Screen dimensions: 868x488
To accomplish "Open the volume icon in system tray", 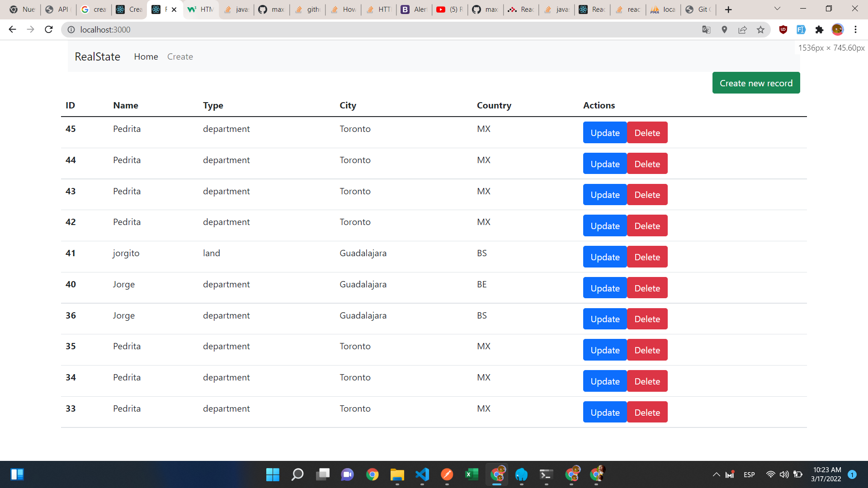I will coord(784,474).
